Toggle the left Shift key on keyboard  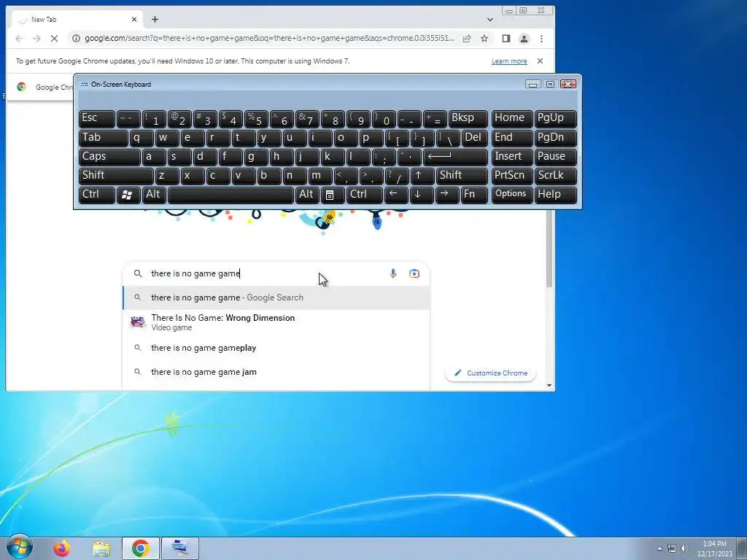click(116, 176)
